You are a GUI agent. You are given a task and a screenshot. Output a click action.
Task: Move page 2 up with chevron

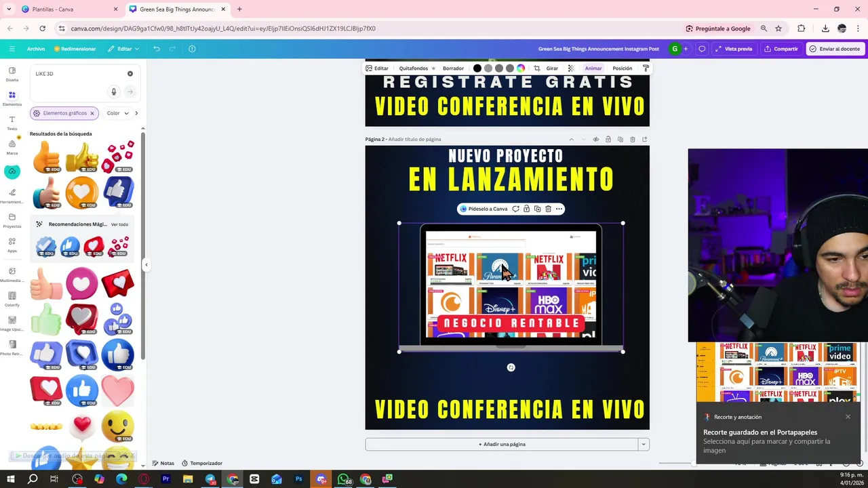[571, 140]
